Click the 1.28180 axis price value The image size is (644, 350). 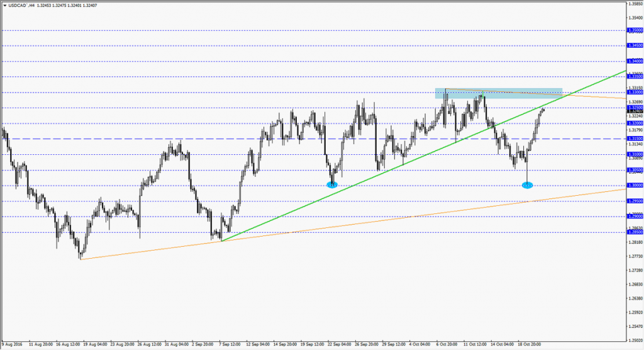tap(635, 242)
